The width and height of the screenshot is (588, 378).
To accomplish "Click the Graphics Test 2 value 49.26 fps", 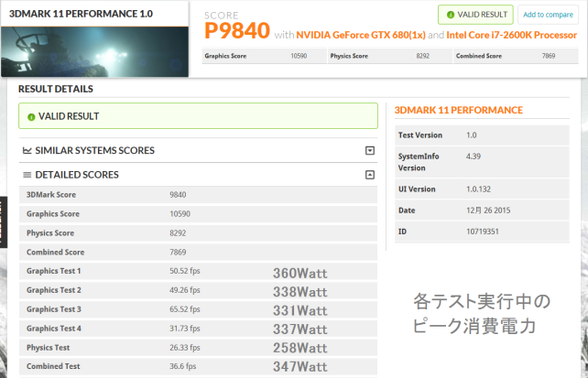I will (185, 290).
